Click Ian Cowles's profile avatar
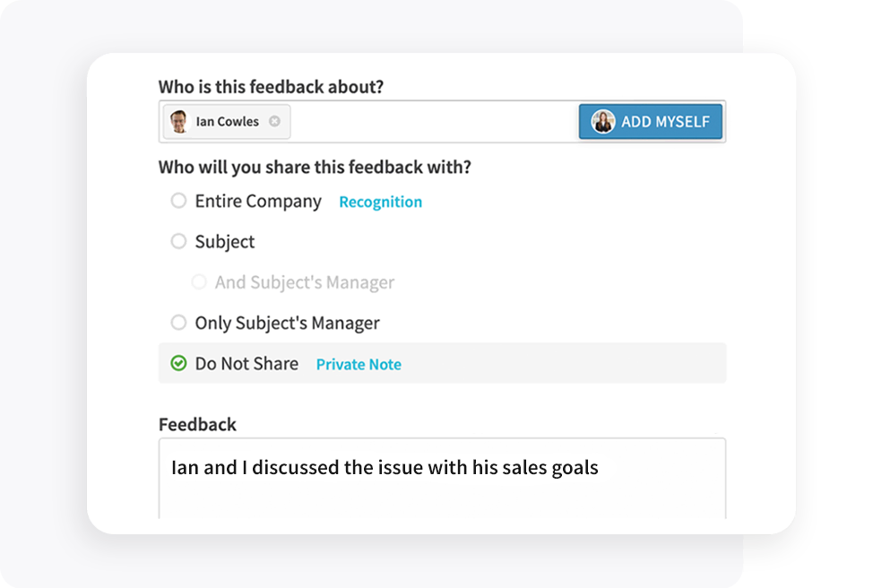The width and height of the screenshot is (882, 588). click(177, 121)
